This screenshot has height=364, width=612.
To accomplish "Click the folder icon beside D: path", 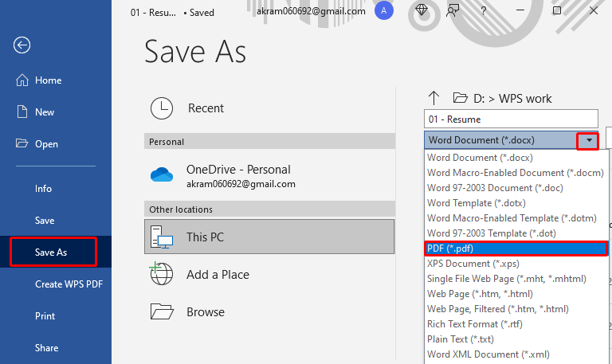I will click(x=460, y=97).
